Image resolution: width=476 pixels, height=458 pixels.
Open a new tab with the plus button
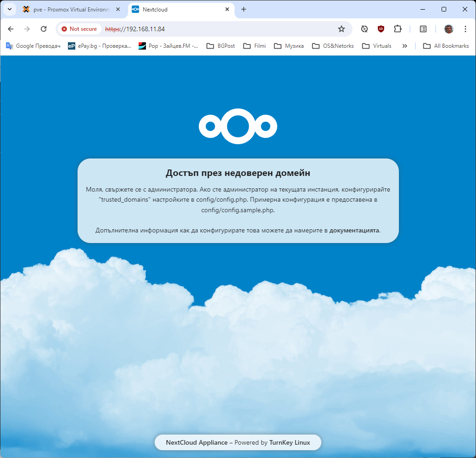(243, 9)
